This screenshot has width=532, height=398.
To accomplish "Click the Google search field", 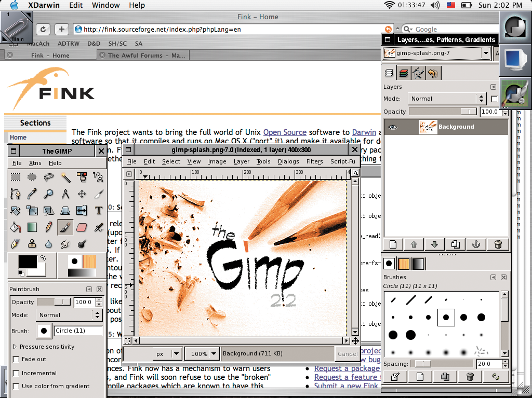I will click(449, 30).
